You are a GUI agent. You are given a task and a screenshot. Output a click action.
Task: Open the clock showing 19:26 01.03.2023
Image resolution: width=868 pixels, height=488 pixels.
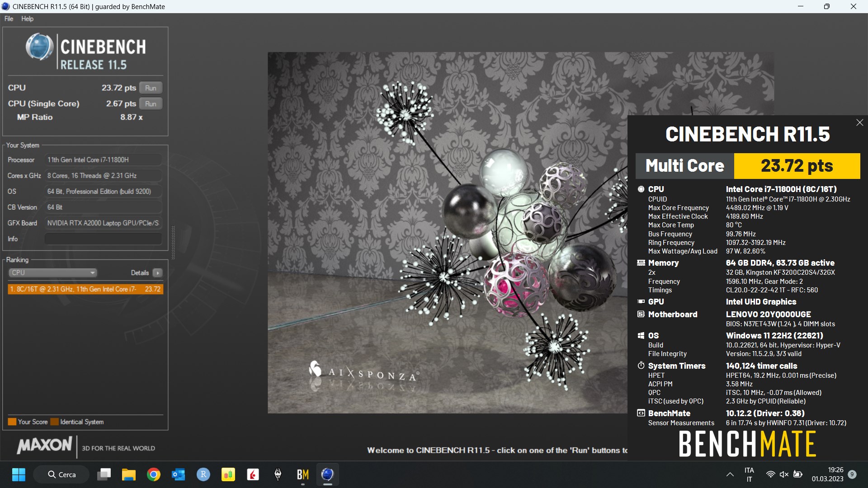[827, 474]
